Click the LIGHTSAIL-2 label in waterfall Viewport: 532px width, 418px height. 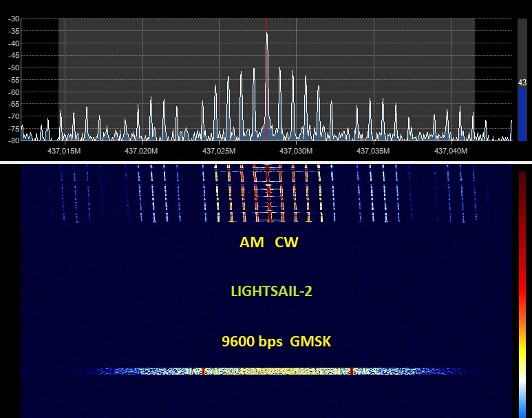pos(271,291)
